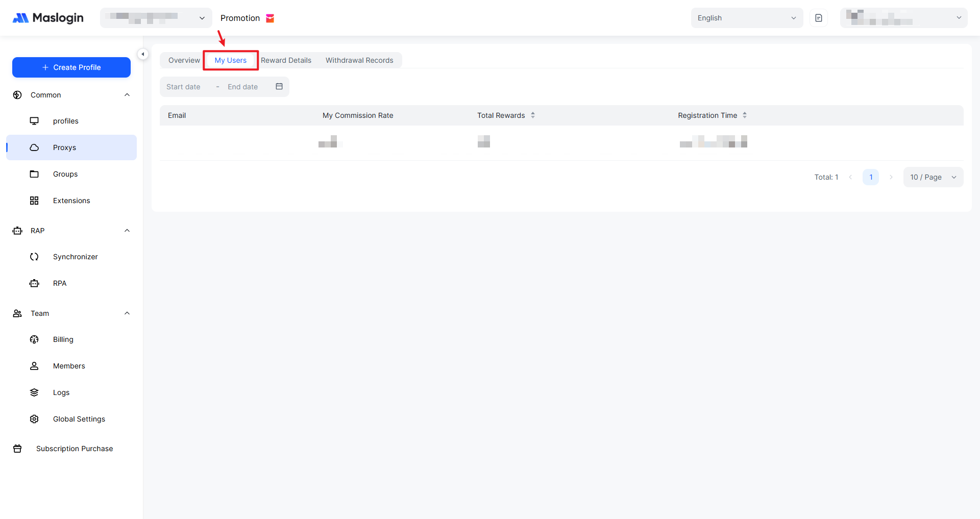Open the English language dropdown
The image size is (980, 519).
(x=746, y=18)
